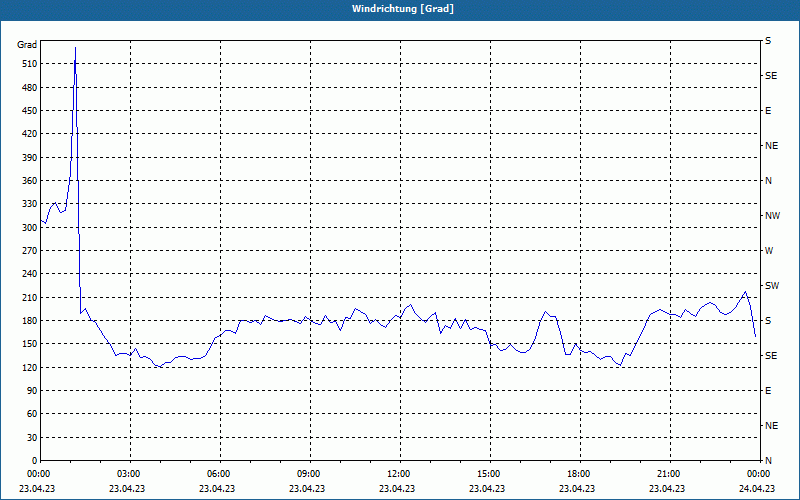The width and height of the screenshot is (800, 500).
Task: Click the time label 06:00
Action: pyautogui.click(x=219, y=474)
